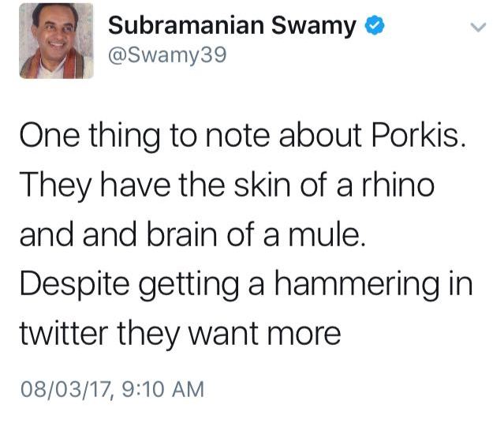Click the blue verified badge icon
This screenshot has width=504, height=423.
[375, 27]
